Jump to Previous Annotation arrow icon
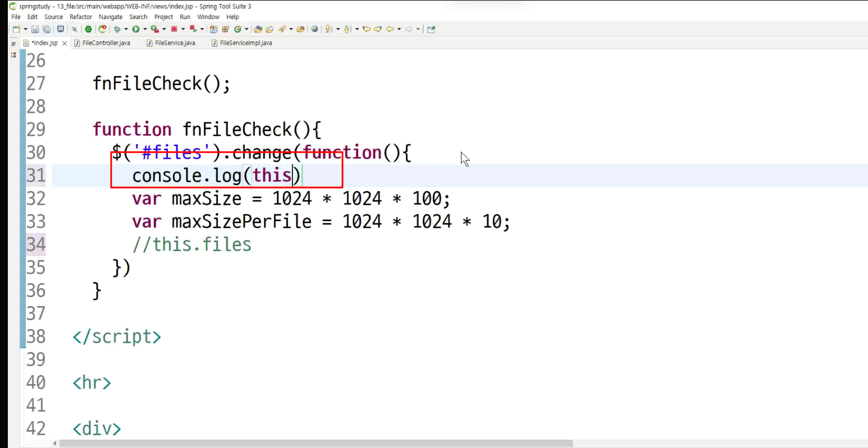The image size is (868, 448). coord(348,29)
